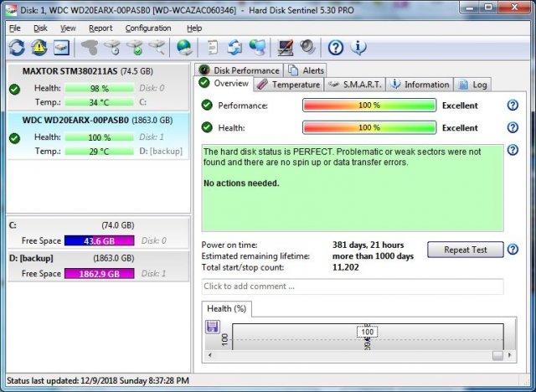Open the Report menu
The image size is (536, 392).
(x=100, y=28)
